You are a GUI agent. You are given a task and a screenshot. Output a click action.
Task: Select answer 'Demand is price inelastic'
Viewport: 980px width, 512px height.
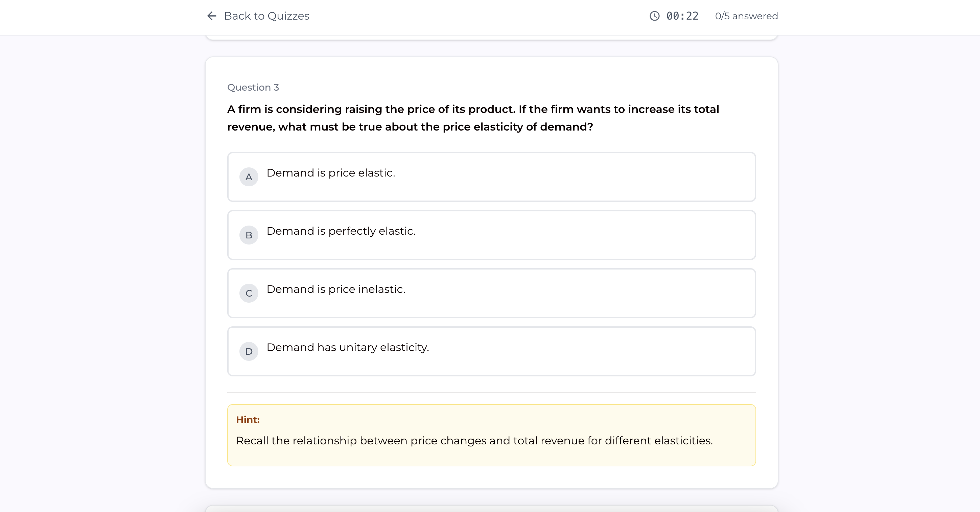[x=492, y=293]
